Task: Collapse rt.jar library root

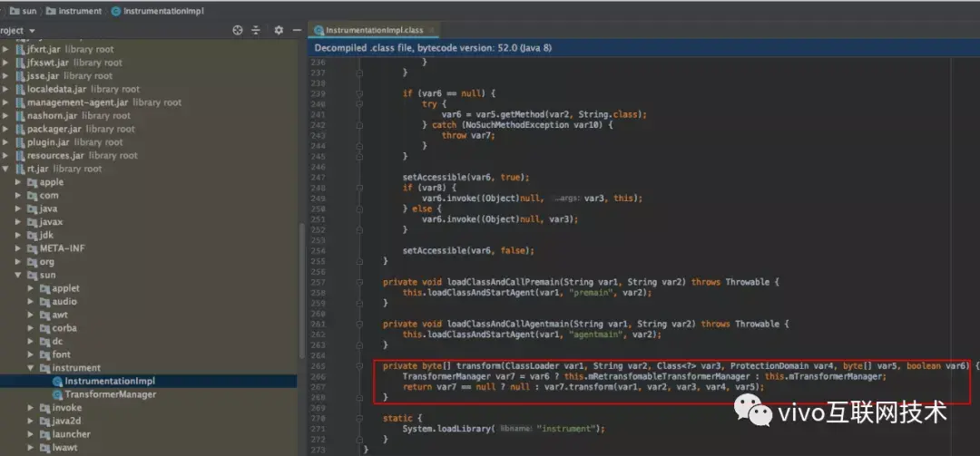Action: (5, 169)
